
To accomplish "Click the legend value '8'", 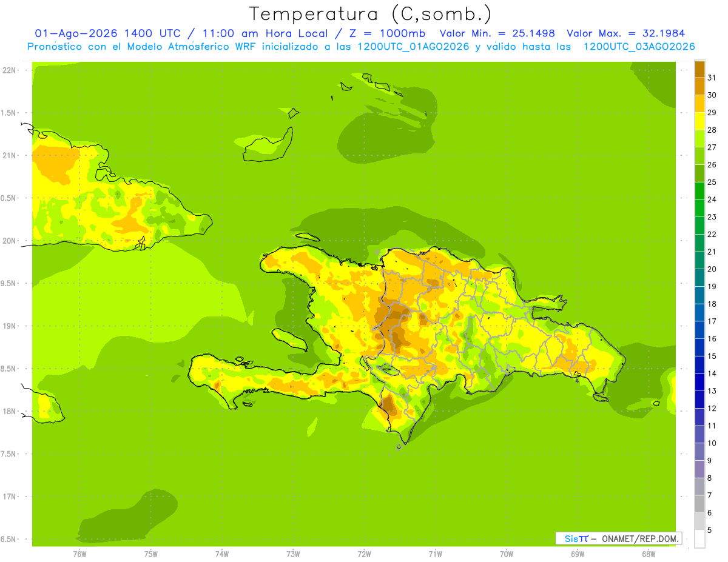I will pos(710,478).
